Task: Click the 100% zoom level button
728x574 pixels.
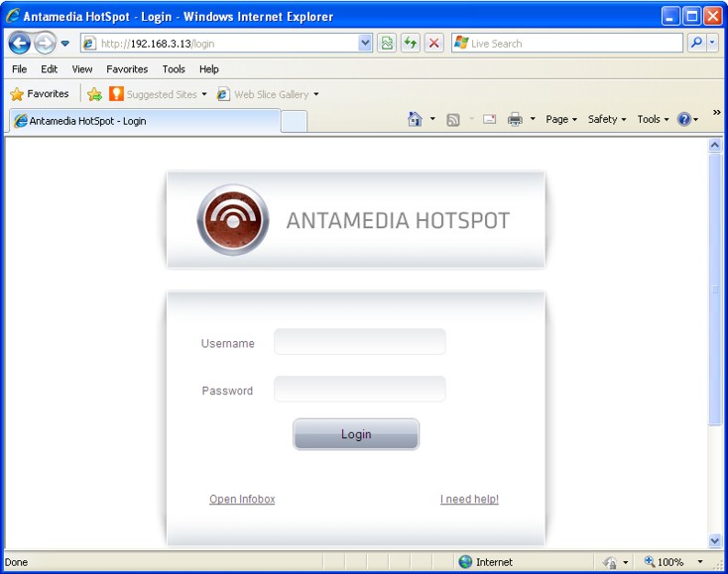Action: click(x=664, y=562)
